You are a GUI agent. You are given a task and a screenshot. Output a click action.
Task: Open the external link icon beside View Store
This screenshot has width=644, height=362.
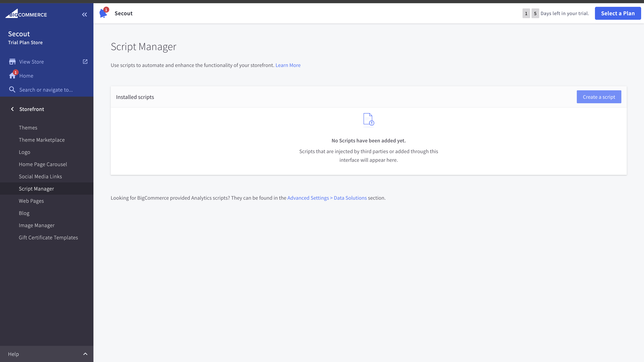click(85, 61)
